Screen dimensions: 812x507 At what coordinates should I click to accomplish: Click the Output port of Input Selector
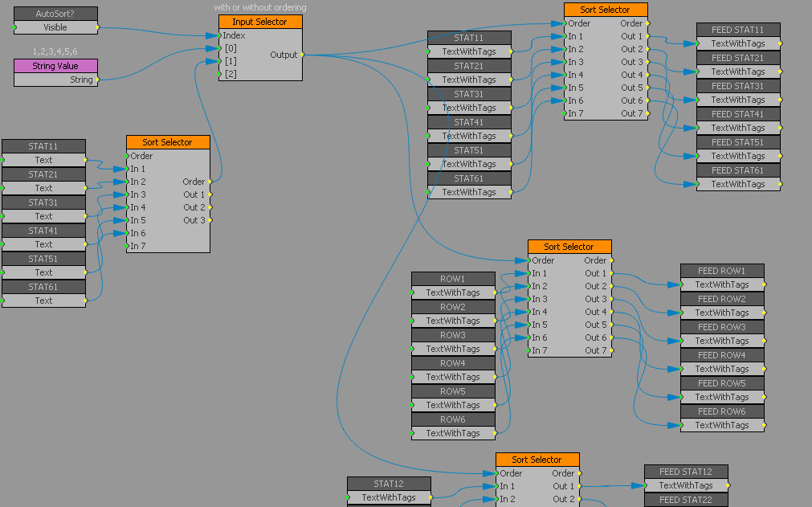click(x=284, y=55)
